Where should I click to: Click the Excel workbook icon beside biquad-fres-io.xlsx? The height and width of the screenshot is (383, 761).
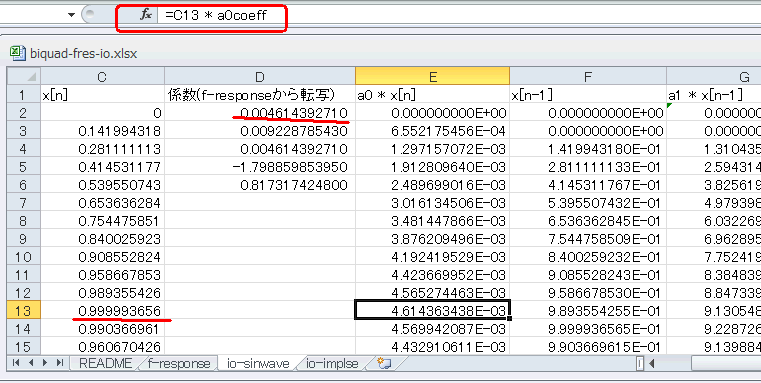(18, 52)
